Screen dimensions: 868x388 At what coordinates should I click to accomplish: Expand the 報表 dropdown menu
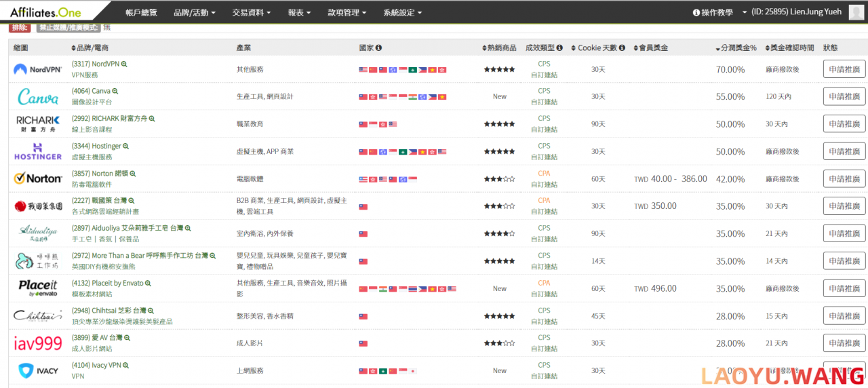[x=299, y=12]
